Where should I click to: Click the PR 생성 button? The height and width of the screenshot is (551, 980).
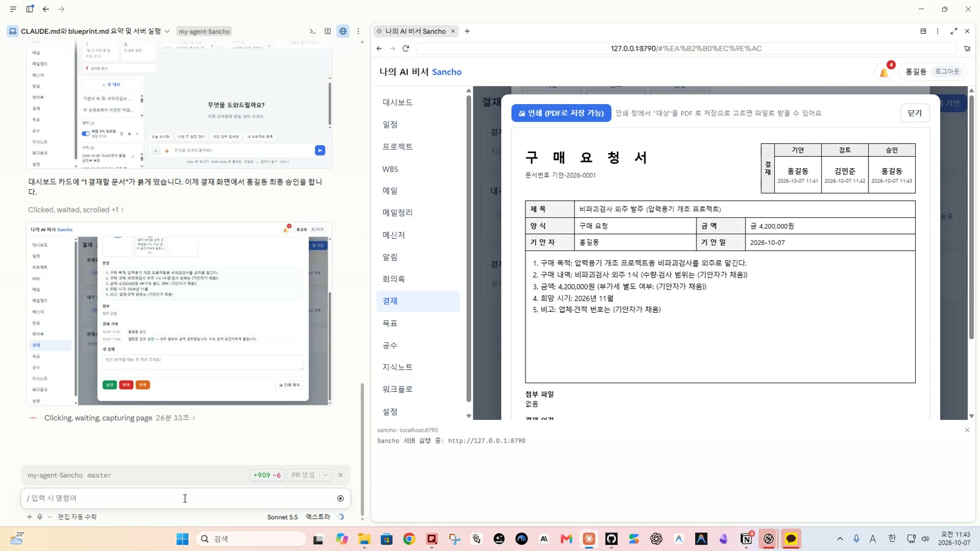tap(303, 475)
